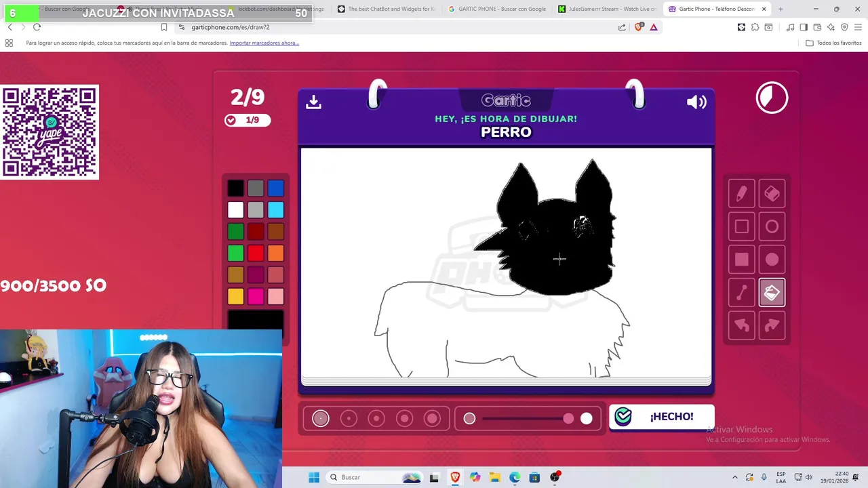The height and width of the screenshot is (488, 868).
Task: Click the 1/9 players ready indicator
Action: tap(247, 120)
